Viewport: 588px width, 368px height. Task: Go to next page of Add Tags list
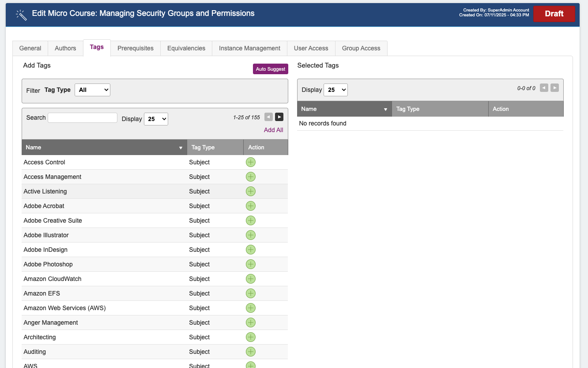(x=279, y=117)
